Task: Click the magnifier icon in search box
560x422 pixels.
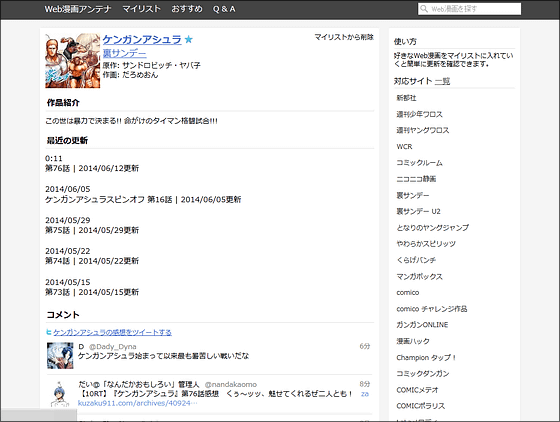Action: (424, 9)
